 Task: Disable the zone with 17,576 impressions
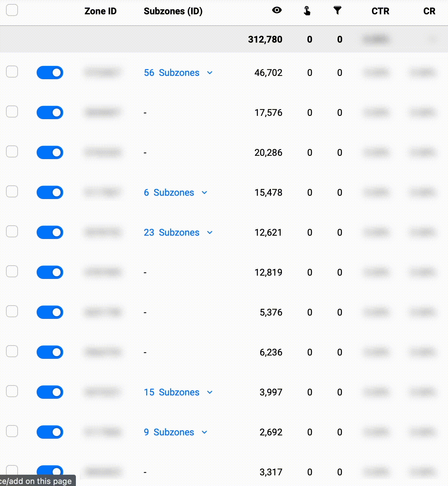pyautogui.click(x=50, y=113)
